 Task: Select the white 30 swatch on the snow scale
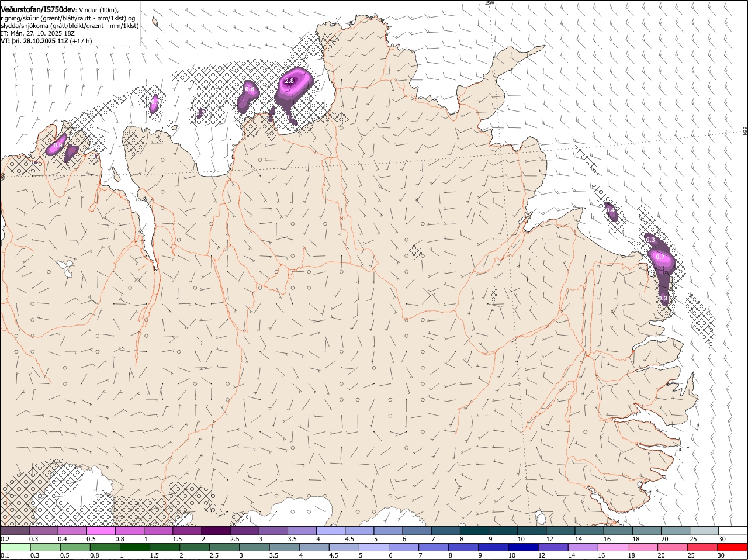[733, 530]
